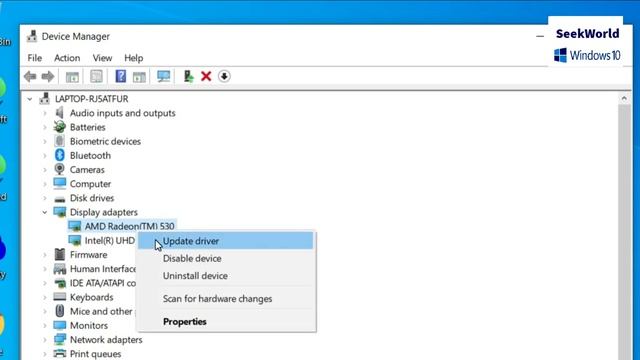
Task: Click the Update device driver toolbar icon
Action: point(188,76)
